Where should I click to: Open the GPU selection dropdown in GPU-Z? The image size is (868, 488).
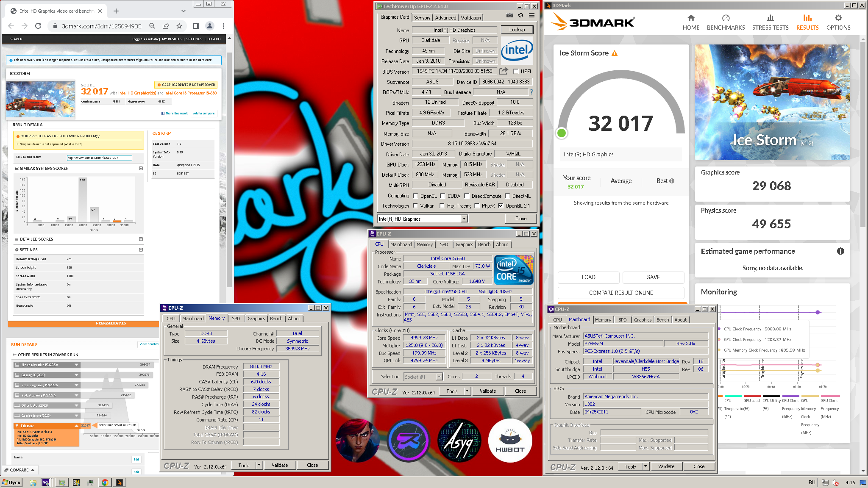(x=464, y=219)
